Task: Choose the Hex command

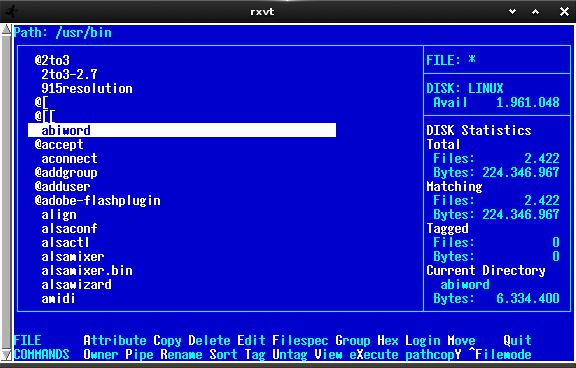Action: (x=388, y=340)
